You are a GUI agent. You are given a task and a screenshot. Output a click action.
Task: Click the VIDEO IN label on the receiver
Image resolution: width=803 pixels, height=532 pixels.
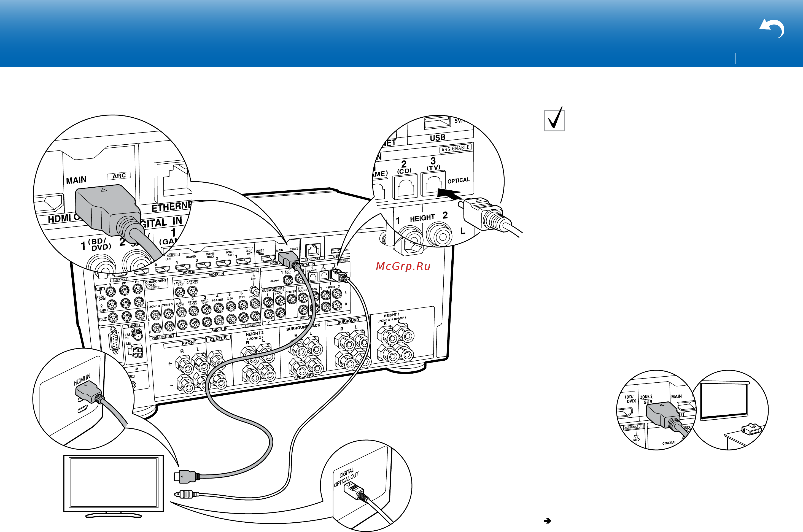coord(216,274)
